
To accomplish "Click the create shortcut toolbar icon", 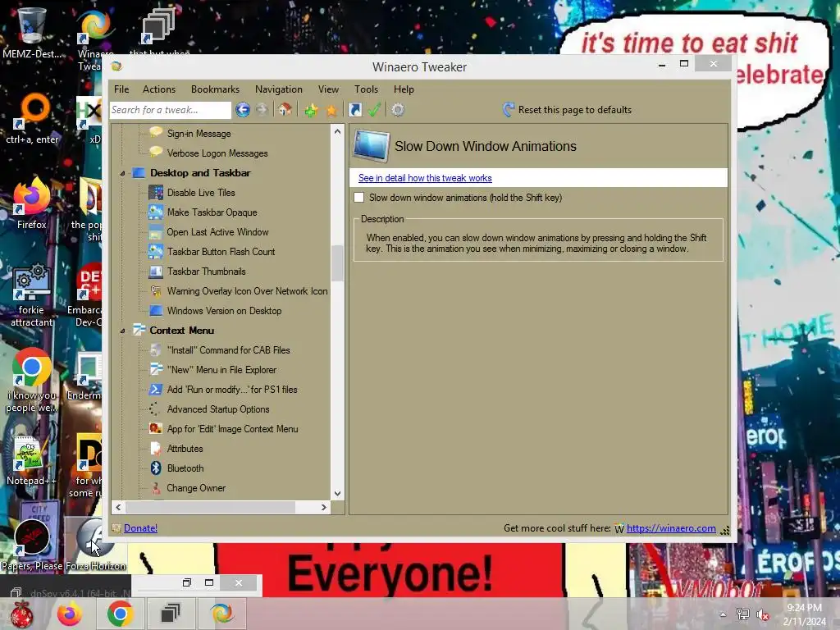I will pos(354,110).
